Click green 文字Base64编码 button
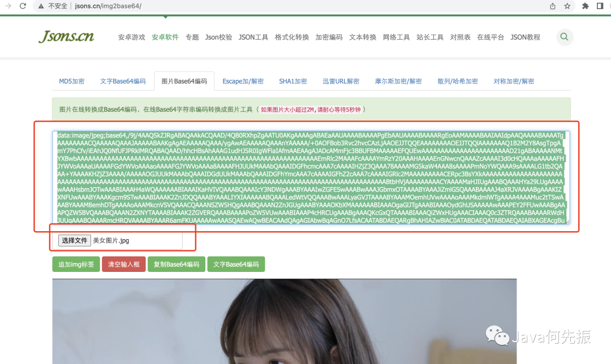 pyautogui.click(x=236, y=265)
